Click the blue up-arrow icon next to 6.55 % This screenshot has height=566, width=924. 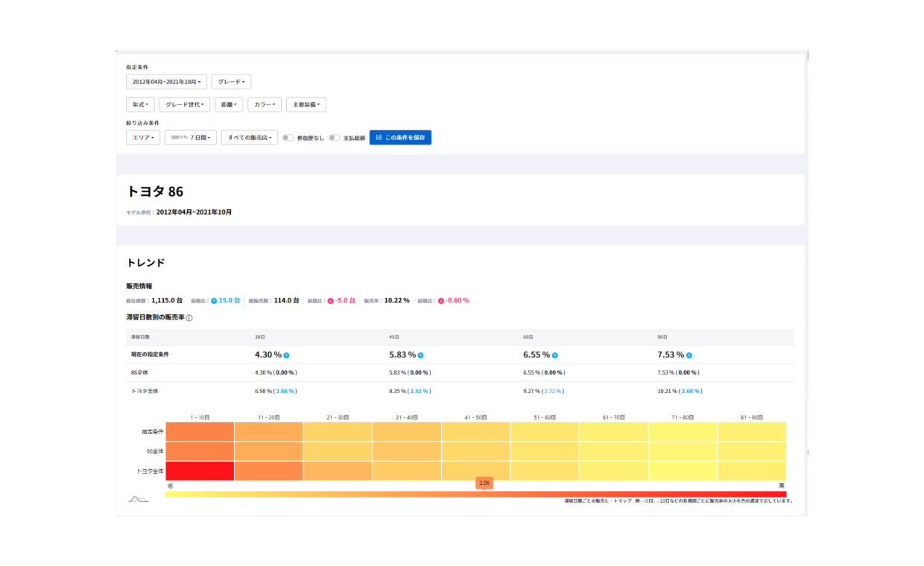click(x=554, y=355)
